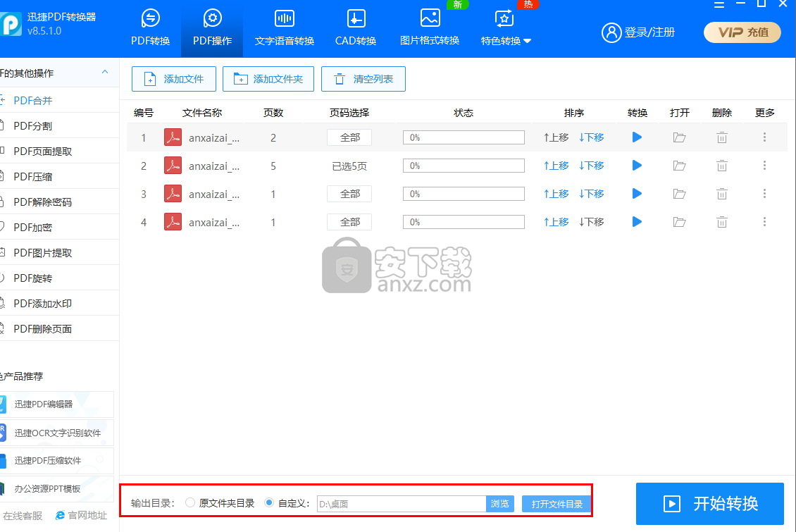
Task: Start converting row 3 file (play icon)
Action: 637,194
